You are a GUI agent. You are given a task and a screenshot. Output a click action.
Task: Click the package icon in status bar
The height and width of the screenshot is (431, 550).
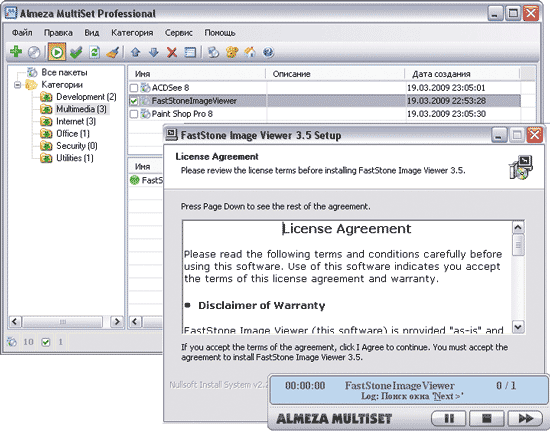[12, 342]
